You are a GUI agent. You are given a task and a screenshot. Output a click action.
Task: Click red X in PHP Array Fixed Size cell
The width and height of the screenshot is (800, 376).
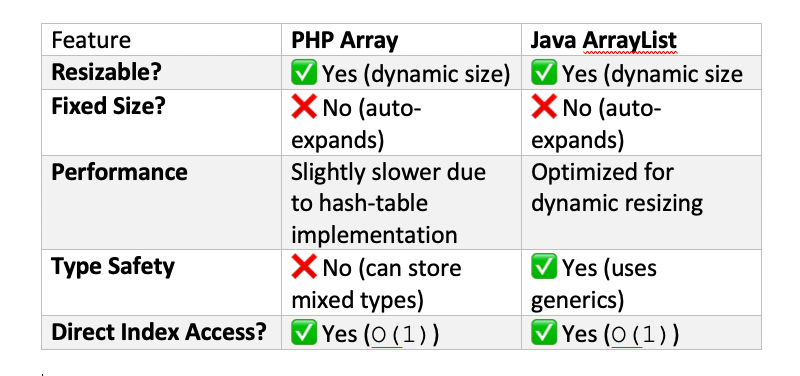coord(304,108)
